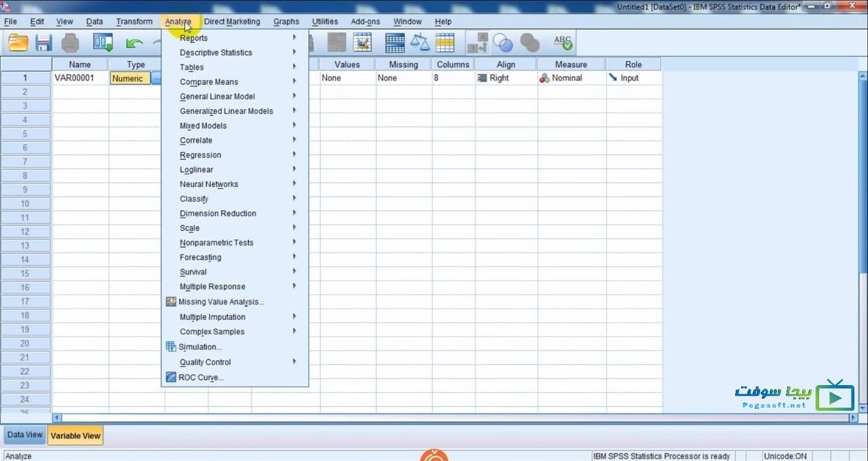This screenshot has height=461, width=868.
Task: Expand the Compare Means submenu
Action: point(235,82)
